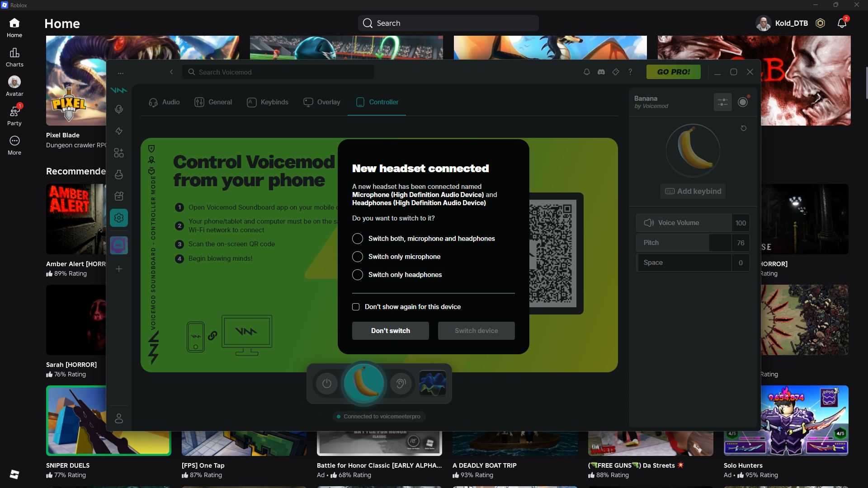The image size is (868, 488).
Task: Click the Banana voice button in bottom bar
Action: [364, 384]
